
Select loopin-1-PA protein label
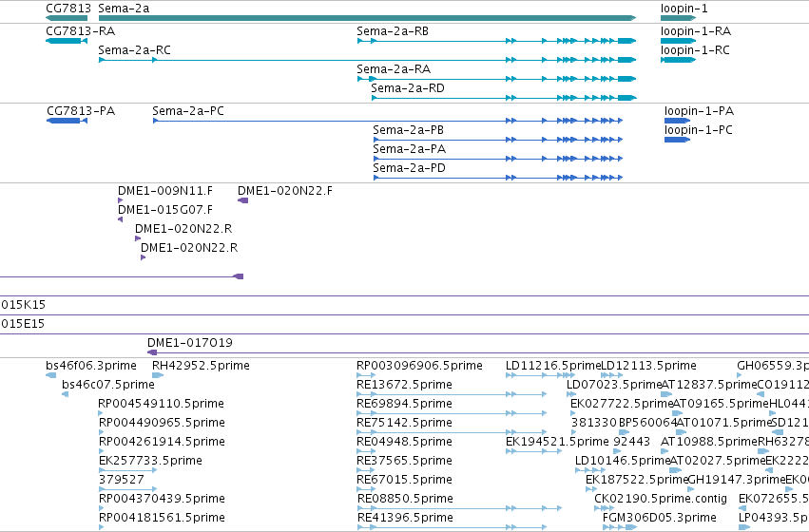[x=699, y=111]
